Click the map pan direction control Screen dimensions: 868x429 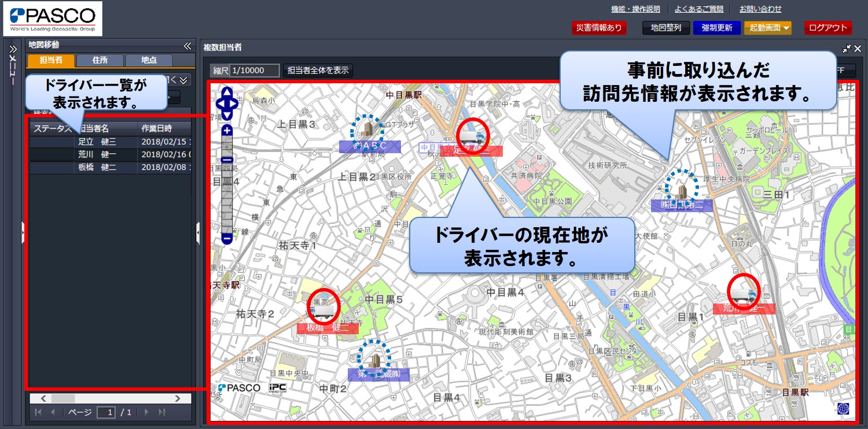226,103
